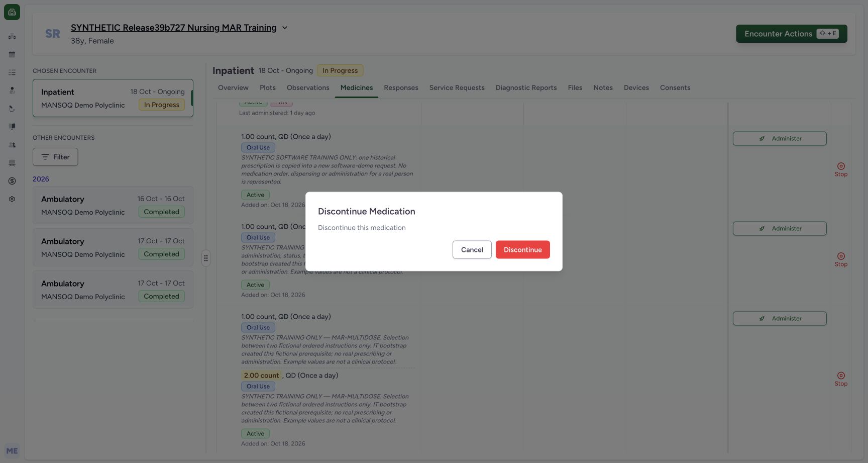Click the highlighted 2.00 count dose text

[x=261, y=376]
